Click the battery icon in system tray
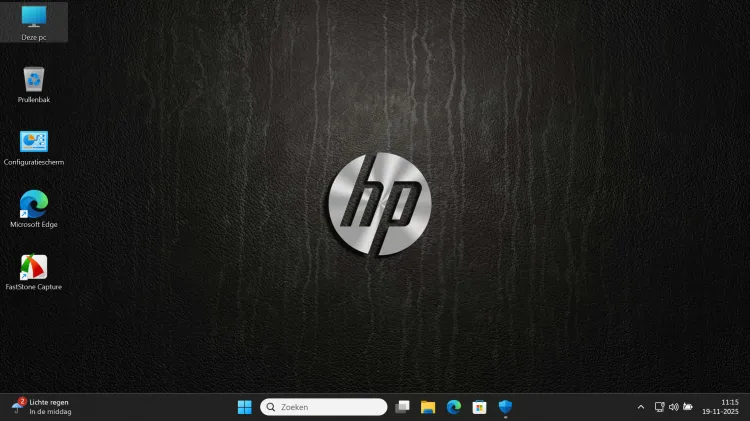750x421 pixels. coord(688,407)
